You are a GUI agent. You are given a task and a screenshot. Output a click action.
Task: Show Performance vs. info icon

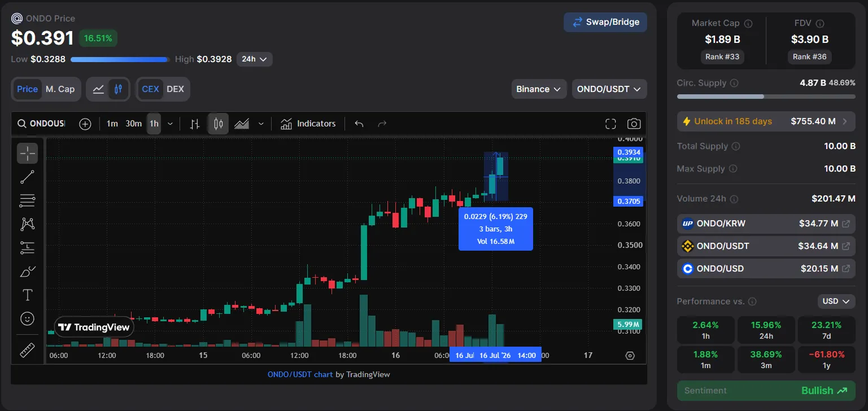752,301
